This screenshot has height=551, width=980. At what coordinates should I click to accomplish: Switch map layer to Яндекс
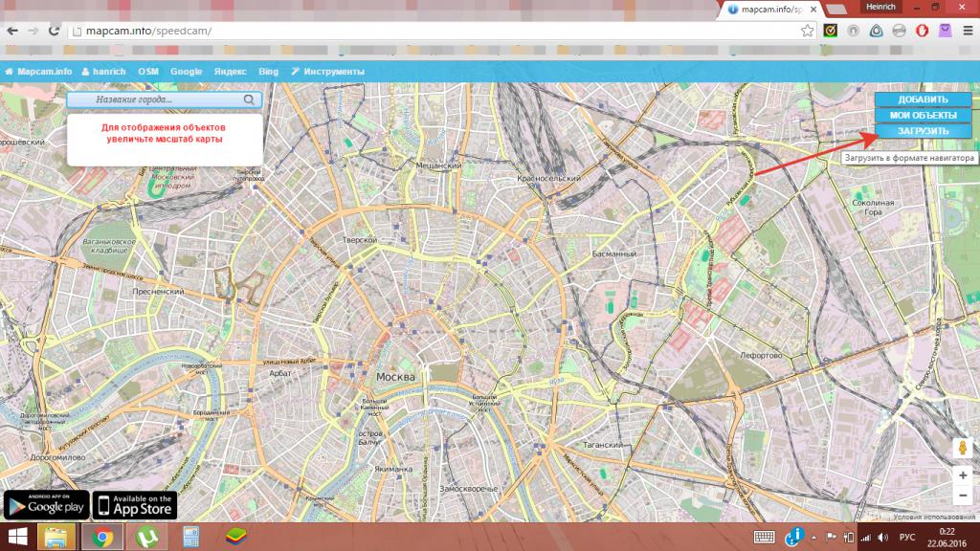[x=230, y=72]
